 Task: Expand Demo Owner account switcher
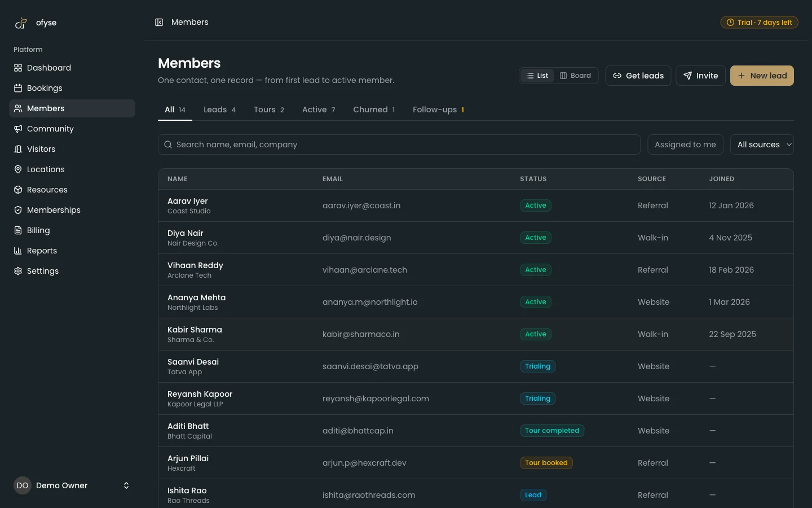pos(126,485)
